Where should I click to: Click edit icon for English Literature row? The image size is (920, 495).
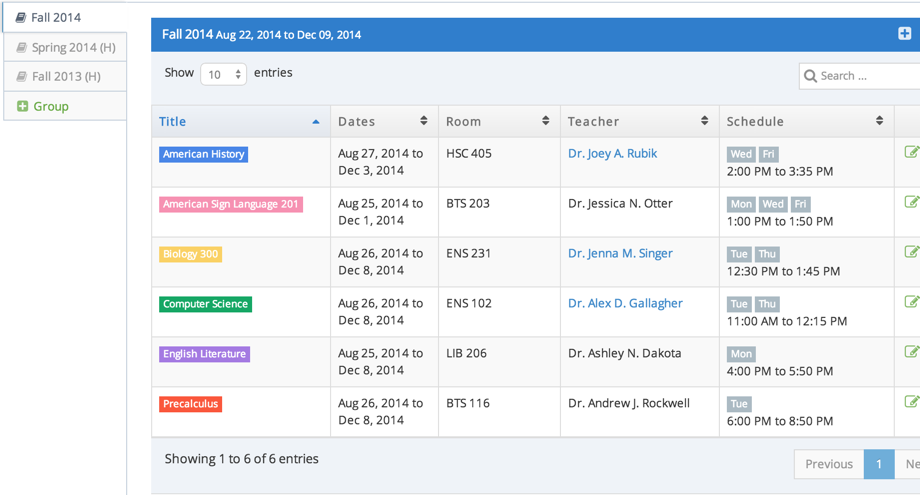point(911,352)
